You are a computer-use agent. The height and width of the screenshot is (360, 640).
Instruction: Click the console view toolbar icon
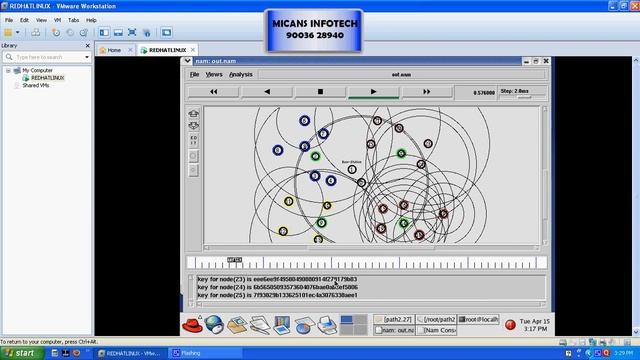166,33
